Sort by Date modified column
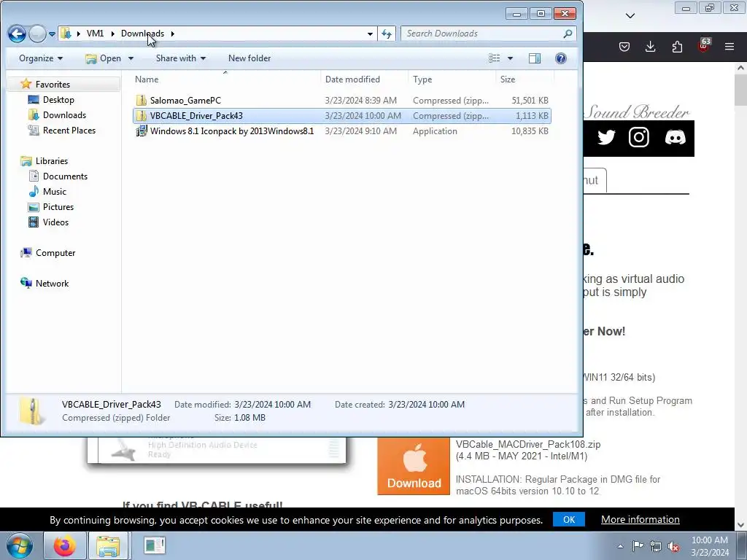Viewport: 747px width, 560px height. point(365,79)
